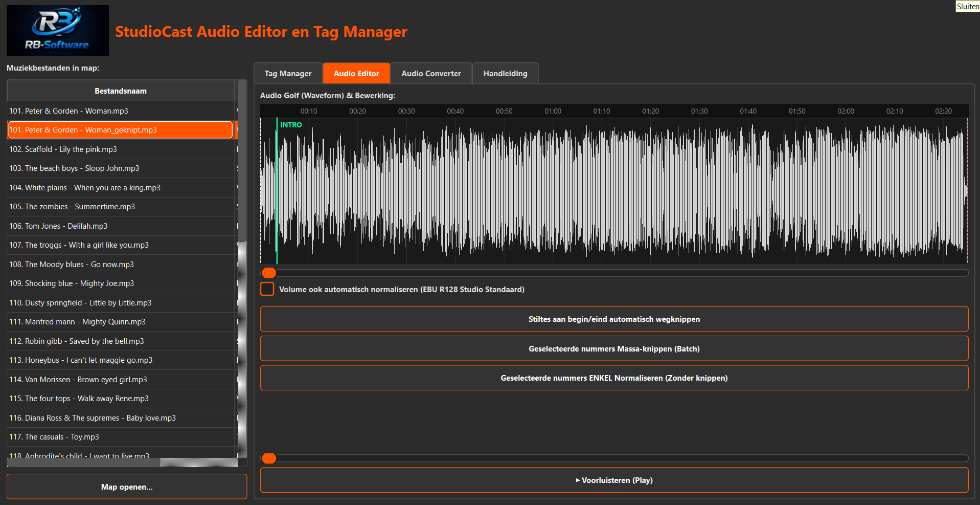980x505 pixels.
Task: Select 105. The zombies - Summertime.mp3
Action: [121, 207]
